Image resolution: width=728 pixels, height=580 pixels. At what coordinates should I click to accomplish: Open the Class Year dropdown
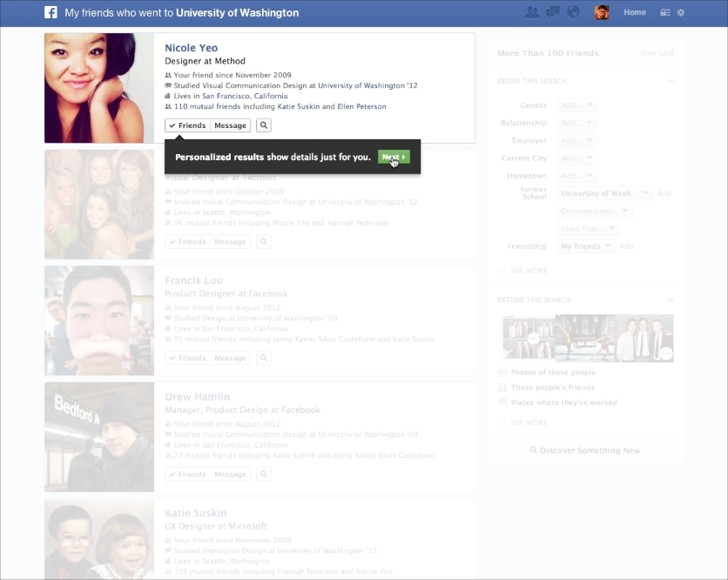588,228
